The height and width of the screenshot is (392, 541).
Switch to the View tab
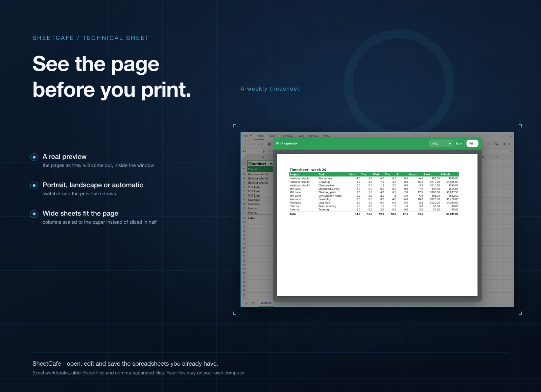[326, 136]
